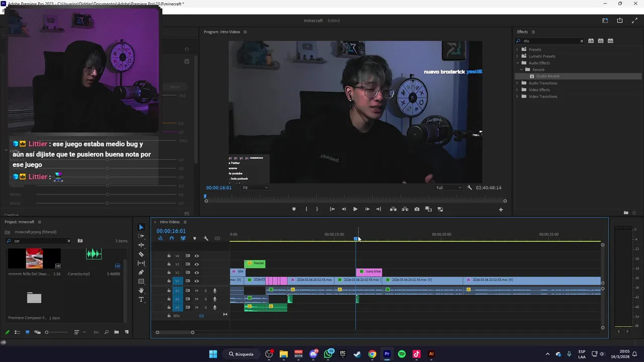Select the Track Select Forward tool
The image size is (644, 362).
pyautogui.click(x=141, y=236)
